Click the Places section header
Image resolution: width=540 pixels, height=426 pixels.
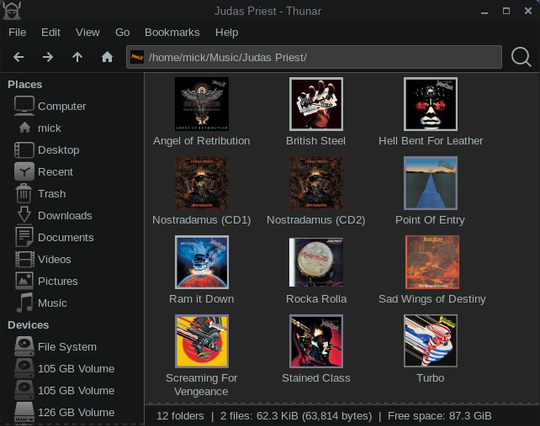click(25, 84)
